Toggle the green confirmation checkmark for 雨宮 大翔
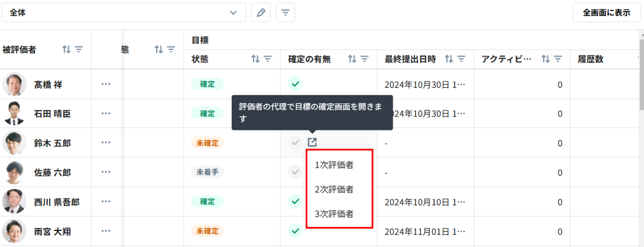644x247 pixels. click(x=295, y=231)
